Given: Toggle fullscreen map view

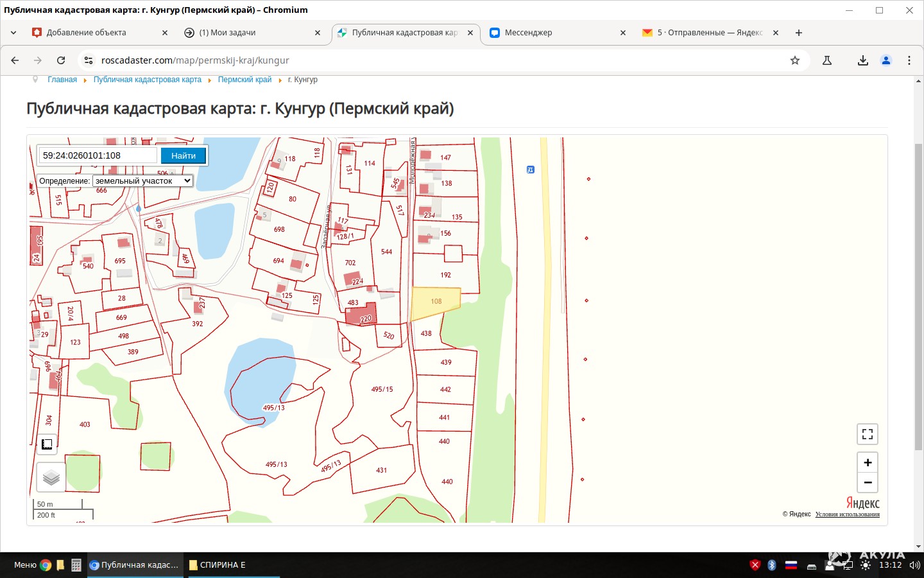Looking at the screenshot, I should point(867,434).
